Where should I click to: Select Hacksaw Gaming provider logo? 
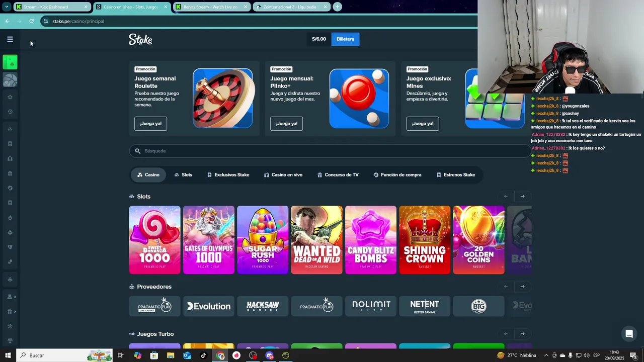click(263, 306)
